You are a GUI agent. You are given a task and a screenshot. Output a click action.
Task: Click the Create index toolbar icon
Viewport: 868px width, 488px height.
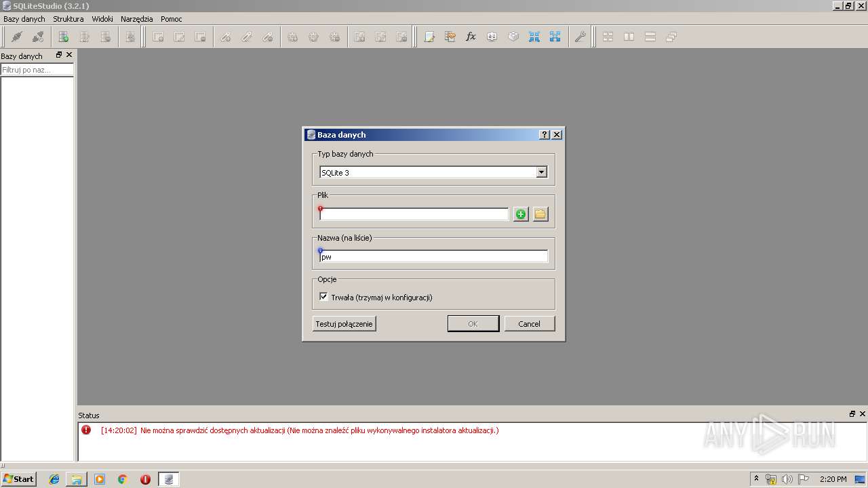(225, 37)
